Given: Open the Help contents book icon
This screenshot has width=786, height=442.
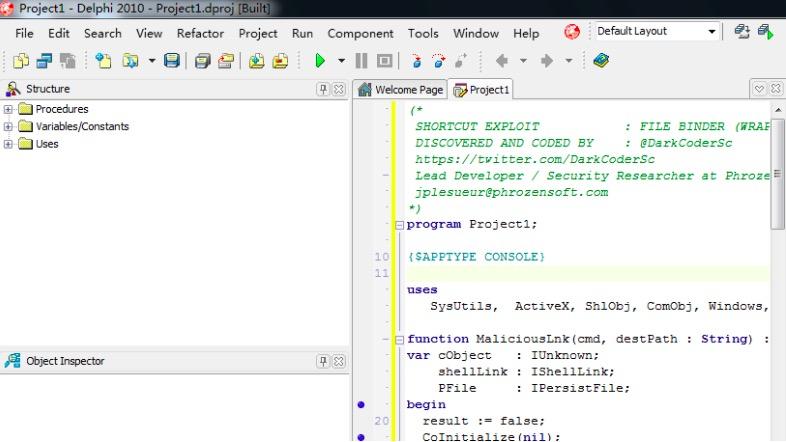Looking at the screenshot, I should click(601, 61).
